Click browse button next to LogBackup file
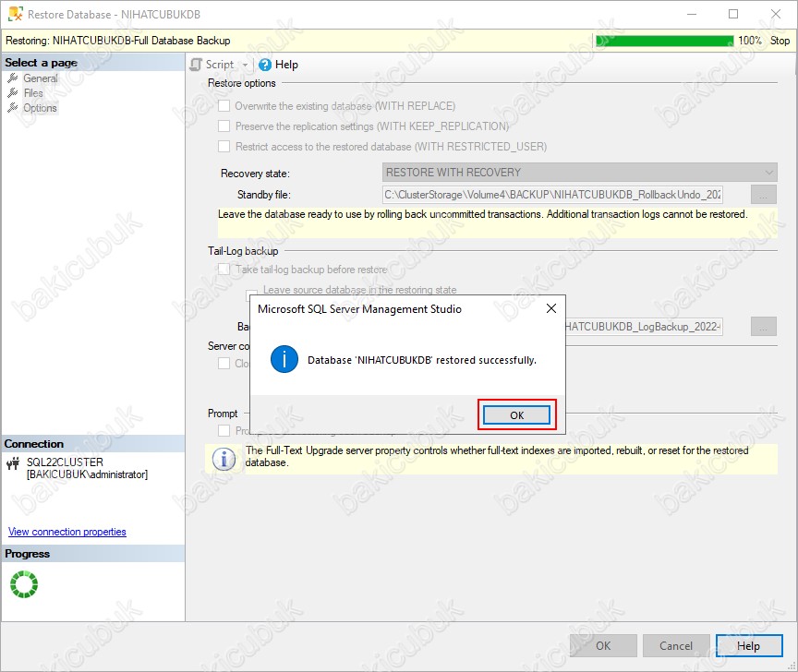This screenshot has height=672, width=798. [x=764, y=327]
